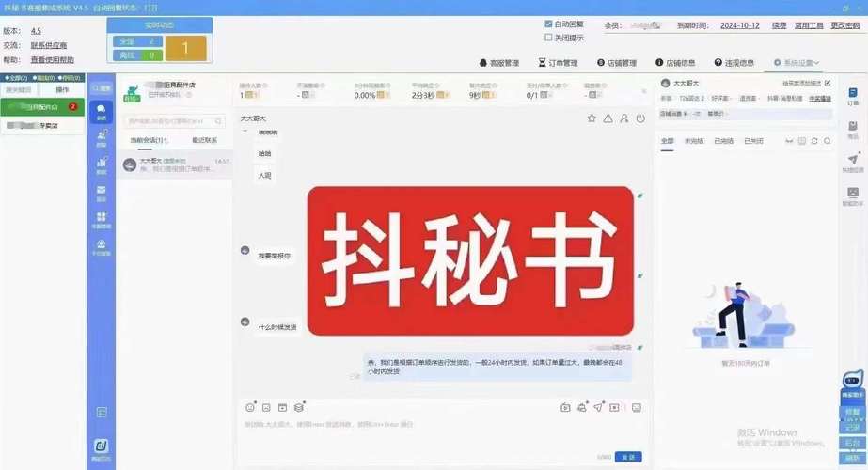Viewport: 868px width, 470px height.
Task: Toggle the 自动回复 checkbox
Action: click(548, 23)
